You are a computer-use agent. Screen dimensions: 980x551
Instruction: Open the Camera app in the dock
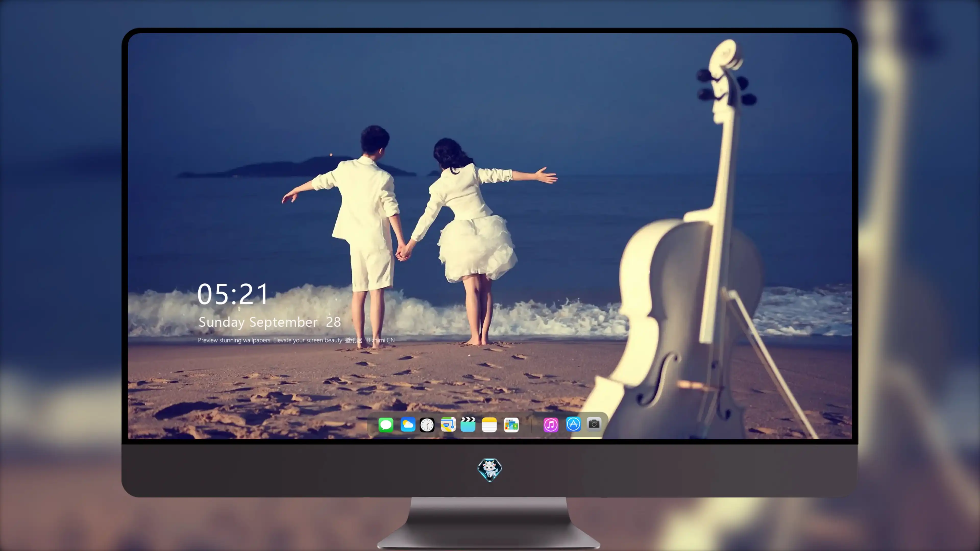[594, 424]
